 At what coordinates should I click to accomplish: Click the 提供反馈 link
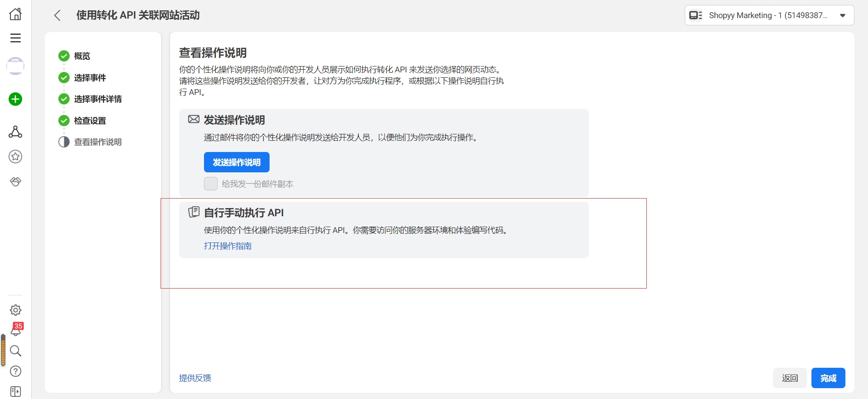click(195, 378)
